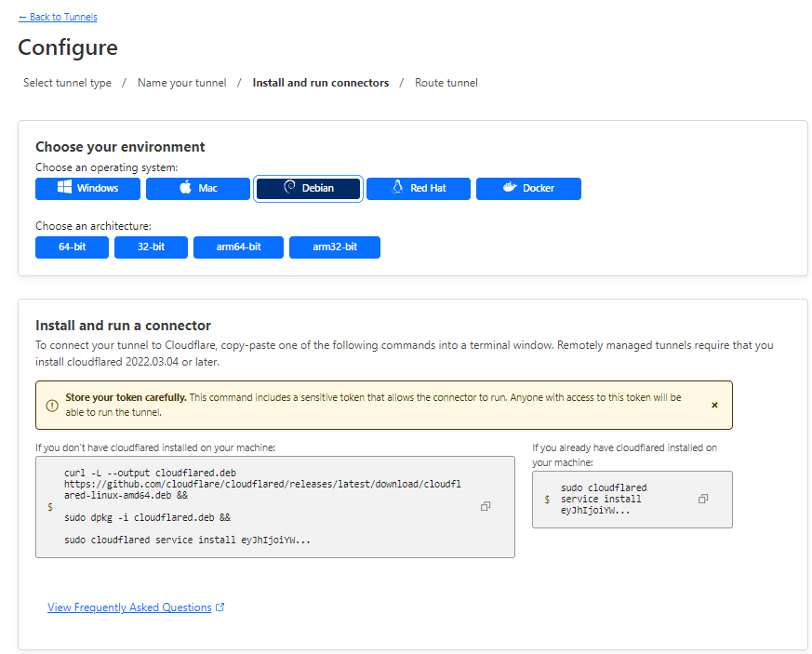The image size is (812, 654).
Task: Select the Debian environment option
Action: (308, 188)
